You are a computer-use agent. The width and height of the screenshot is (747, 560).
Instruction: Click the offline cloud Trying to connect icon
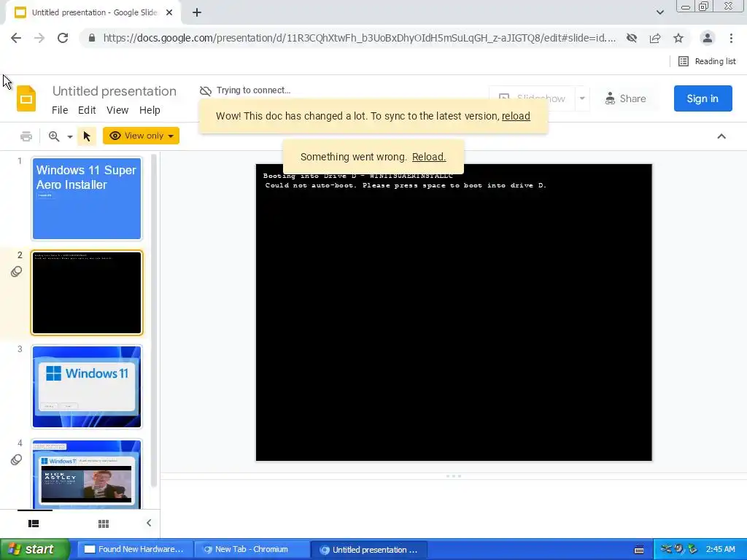[x=205, y=90]
